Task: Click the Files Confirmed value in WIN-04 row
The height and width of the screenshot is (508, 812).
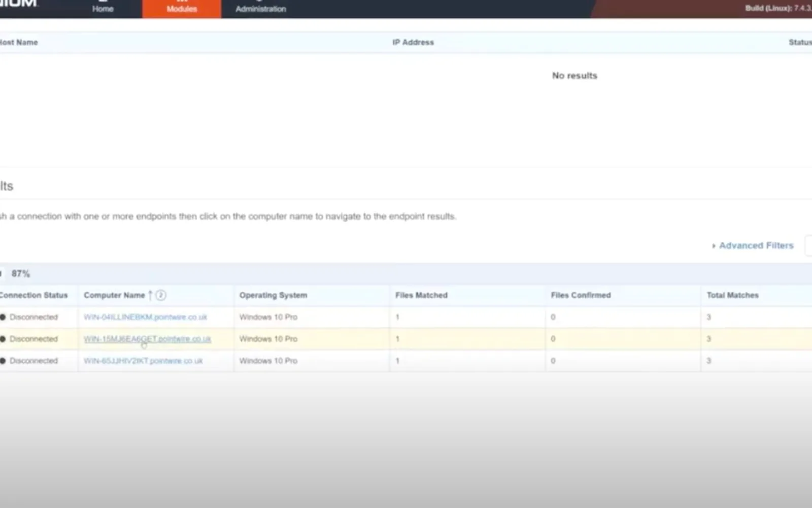Action: pyautogui.click(x=553, y=317)
